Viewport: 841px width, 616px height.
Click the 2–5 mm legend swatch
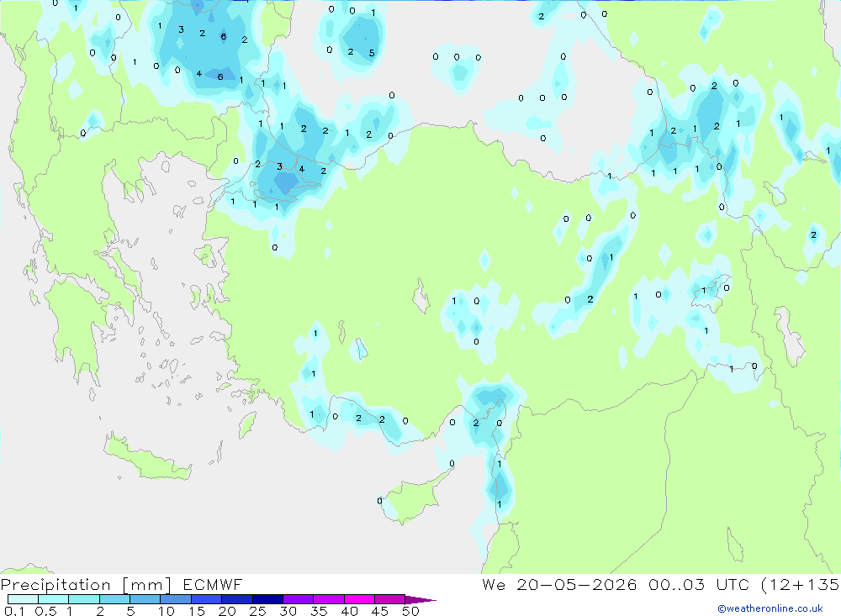(x=114, y=599)
